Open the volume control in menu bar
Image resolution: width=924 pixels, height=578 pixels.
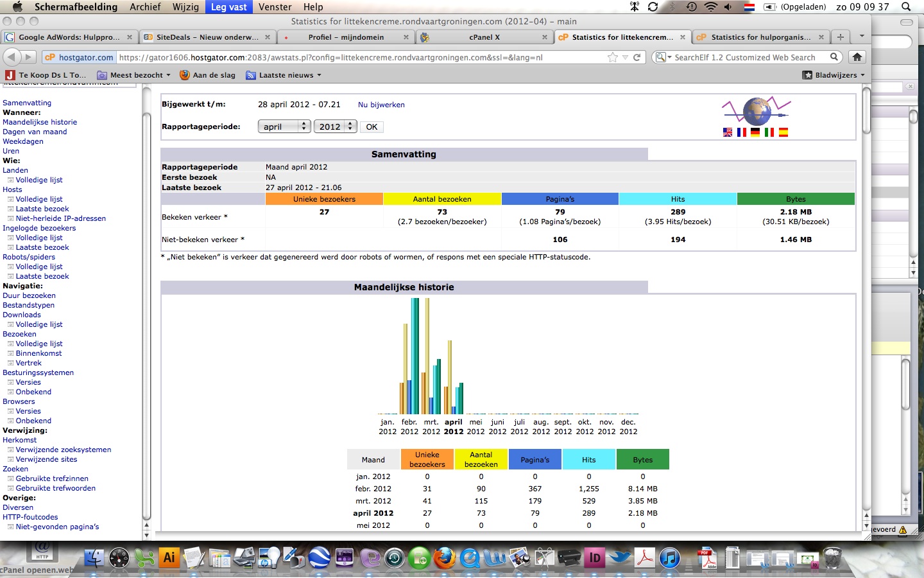point(728,7)
